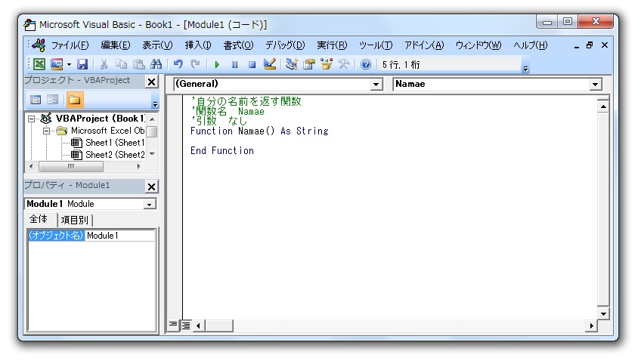The image size is (644, 364).
Task: Collapse Microsoft Excel Objects folder node
Action: (x=46, y=131)
